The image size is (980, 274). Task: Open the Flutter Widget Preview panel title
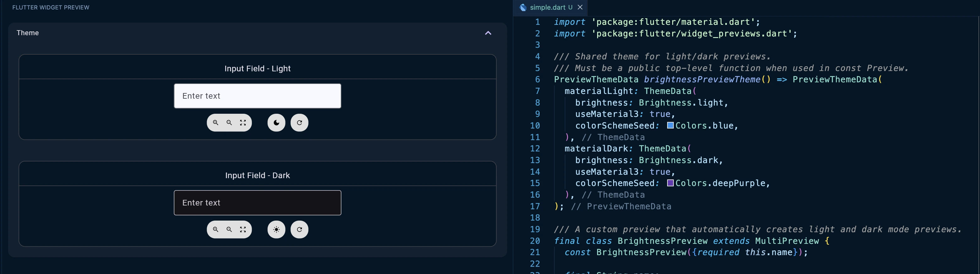[x=51, y=8]
